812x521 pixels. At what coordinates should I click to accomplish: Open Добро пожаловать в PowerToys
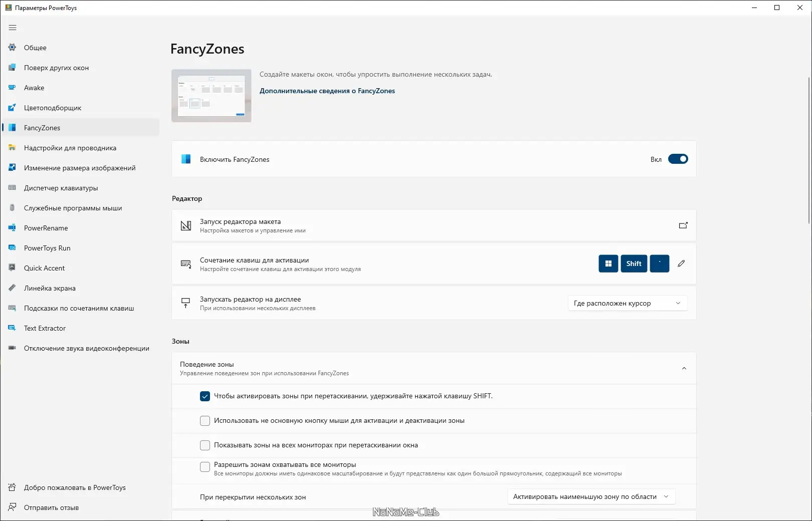click(x=81, y=487)
